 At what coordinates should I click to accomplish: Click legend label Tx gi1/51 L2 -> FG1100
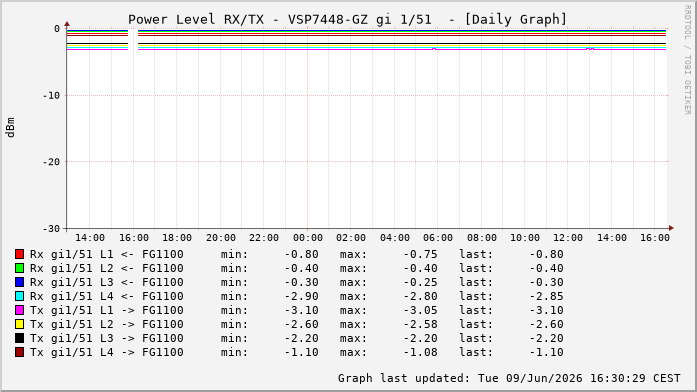pos(107,324)
